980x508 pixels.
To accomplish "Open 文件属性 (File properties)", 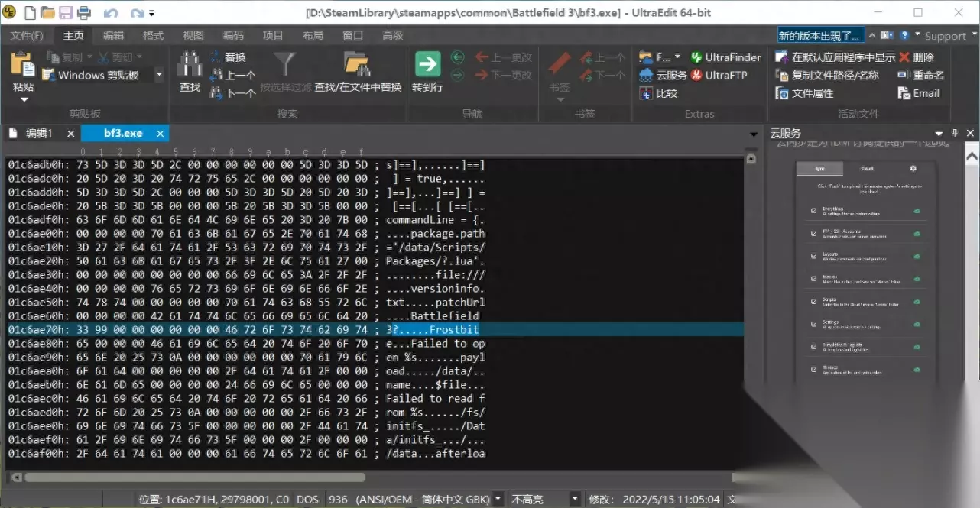I will (804, 92).
